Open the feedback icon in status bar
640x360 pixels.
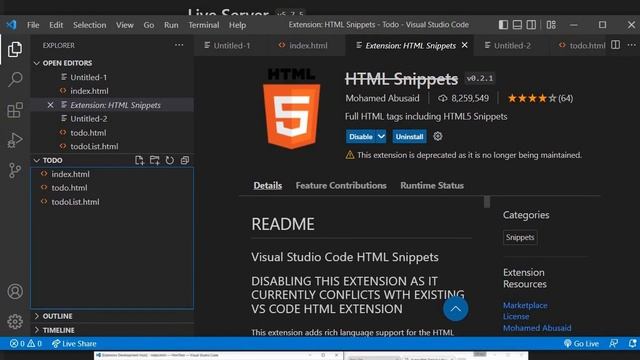point(613,344)
